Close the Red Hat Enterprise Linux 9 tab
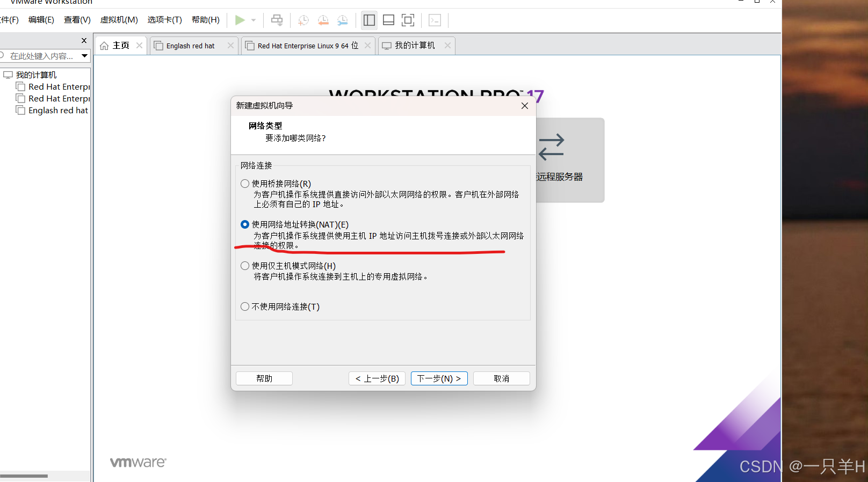The width and height of the screenshot is (868, 482). (367, 46)
